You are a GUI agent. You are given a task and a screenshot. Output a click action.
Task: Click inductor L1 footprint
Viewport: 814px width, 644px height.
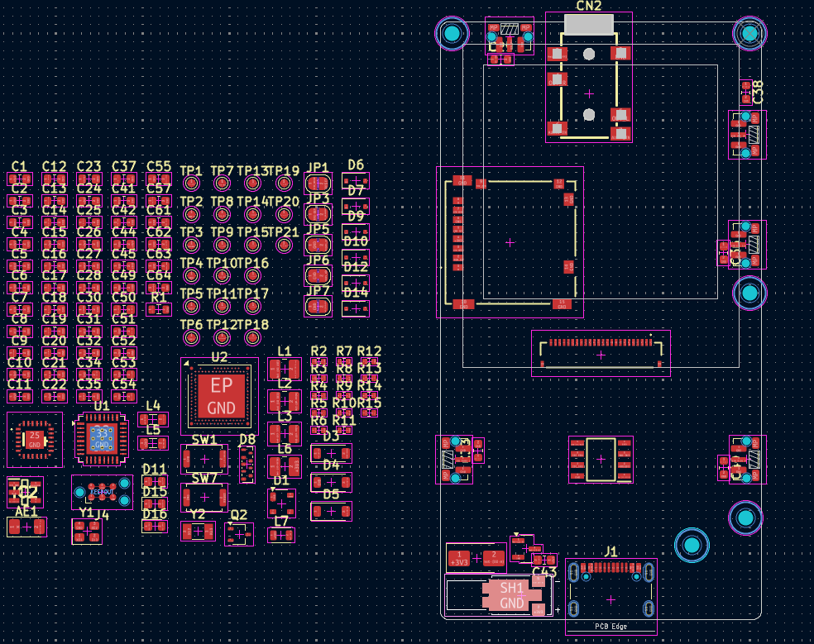click(x=285, y=369)
